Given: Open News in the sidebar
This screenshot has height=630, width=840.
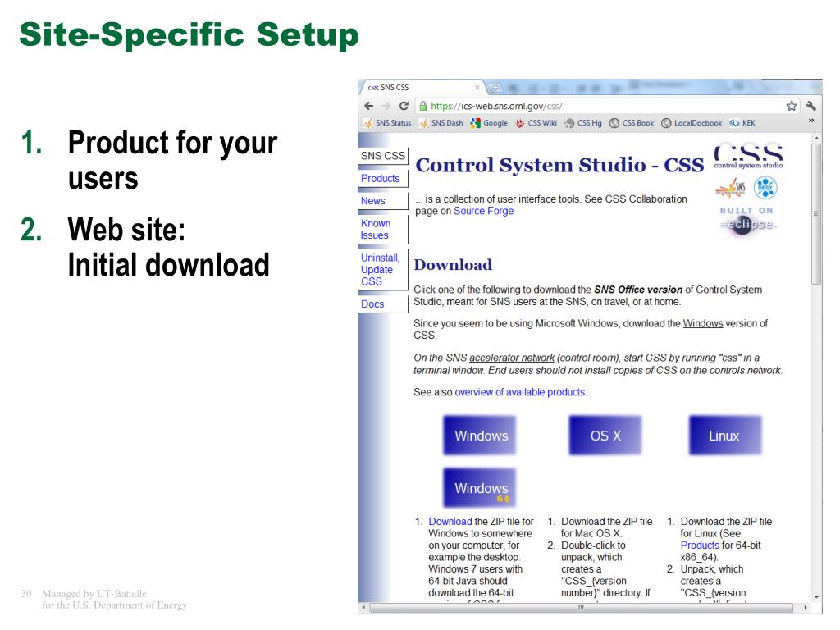Looking at the screenshot, I should (373, 201).
